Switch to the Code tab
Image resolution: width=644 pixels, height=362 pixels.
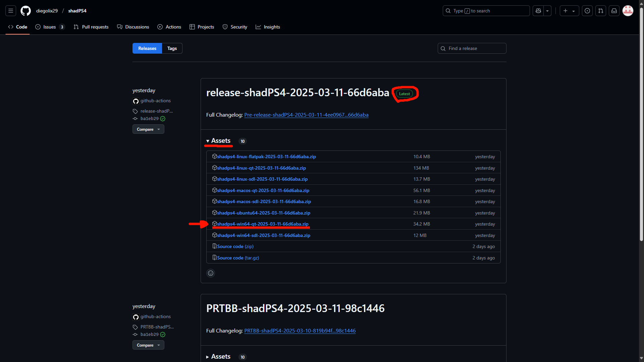coord(18,27)
